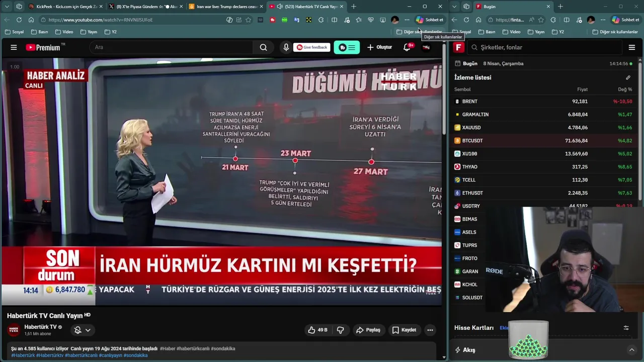Select the BTCUSDT watchlist row
Screen dimensions: 644x362
click(x=543, y=140)
